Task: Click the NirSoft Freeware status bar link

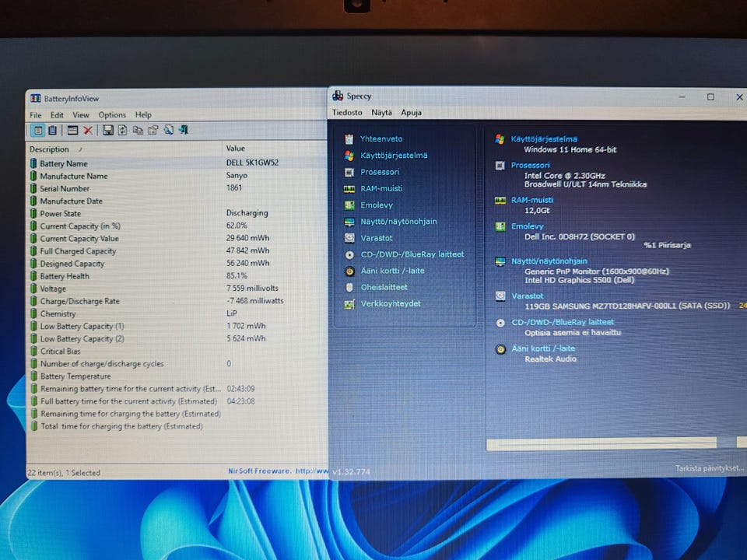Action: [x=278, y=471]
